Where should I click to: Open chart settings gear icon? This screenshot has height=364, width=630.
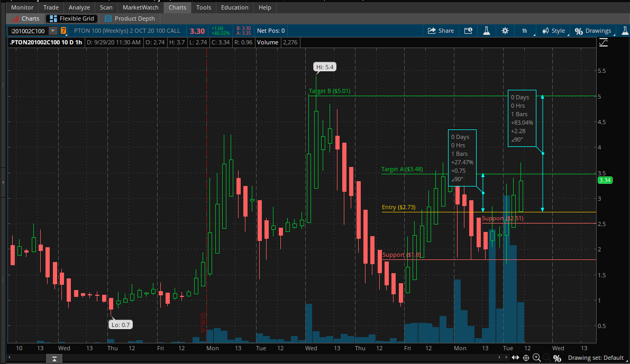coord(505,31)
